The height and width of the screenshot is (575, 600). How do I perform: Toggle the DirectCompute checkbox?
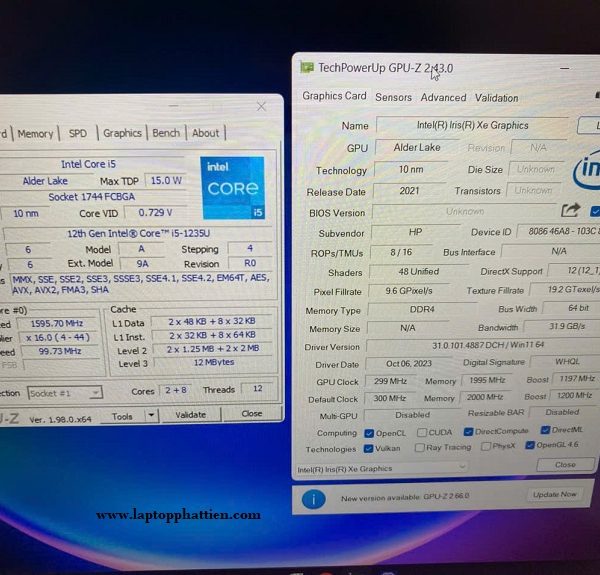468,432
